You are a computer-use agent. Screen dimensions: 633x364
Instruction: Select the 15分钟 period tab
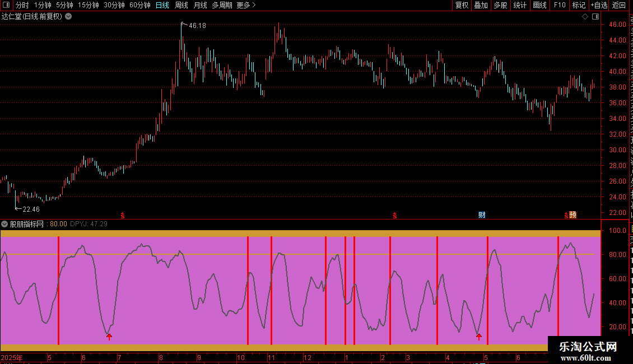point(89,5)
